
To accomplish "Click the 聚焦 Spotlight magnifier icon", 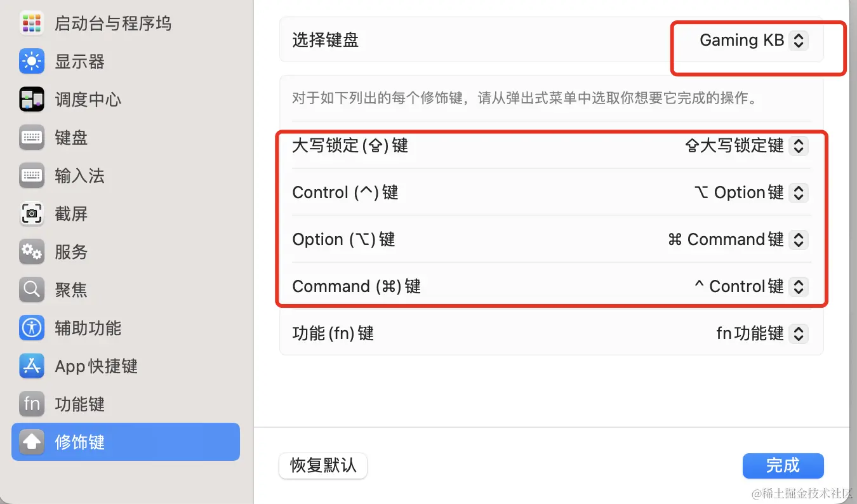I will [32, 290].
